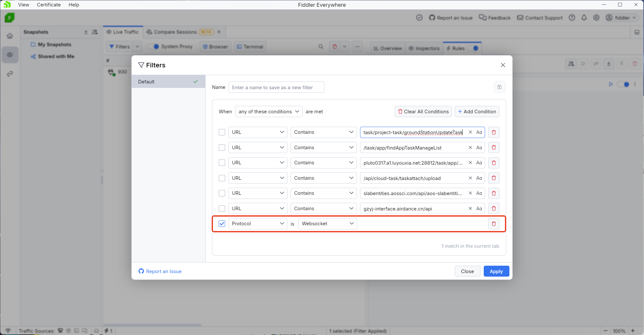Switch to Live Traffic tab
Viewport: 644px width, 335px height.
pos(123,32)
